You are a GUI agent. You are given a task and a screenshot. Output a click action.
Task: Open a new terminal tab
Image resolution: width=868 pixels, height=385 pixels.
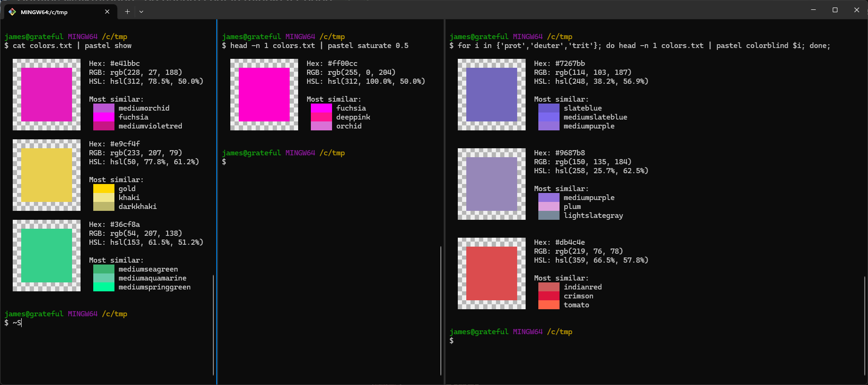tap(127, 12)
